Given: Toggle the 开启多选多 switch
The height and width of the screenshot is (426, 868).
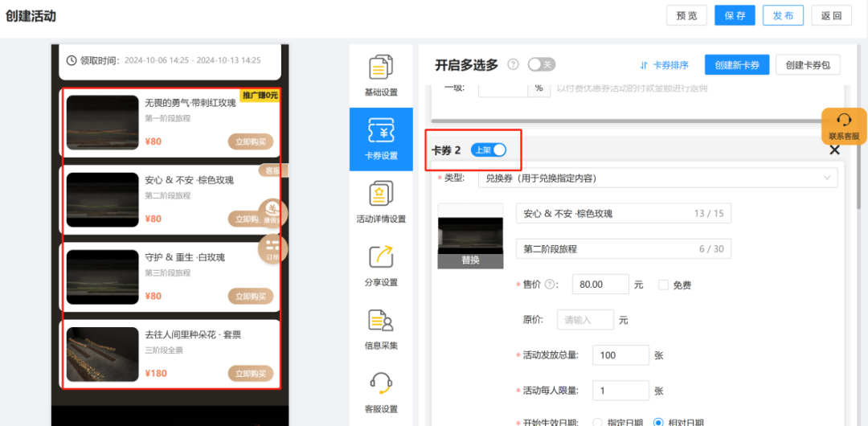Looking at the screenshot, I should [x=542, y=65].
